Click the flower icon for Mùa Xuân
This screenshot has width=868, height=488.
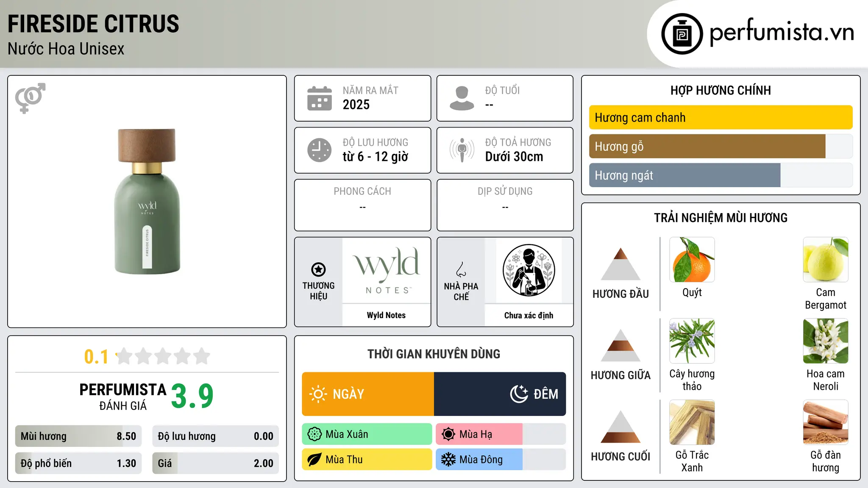coord(314,434)
